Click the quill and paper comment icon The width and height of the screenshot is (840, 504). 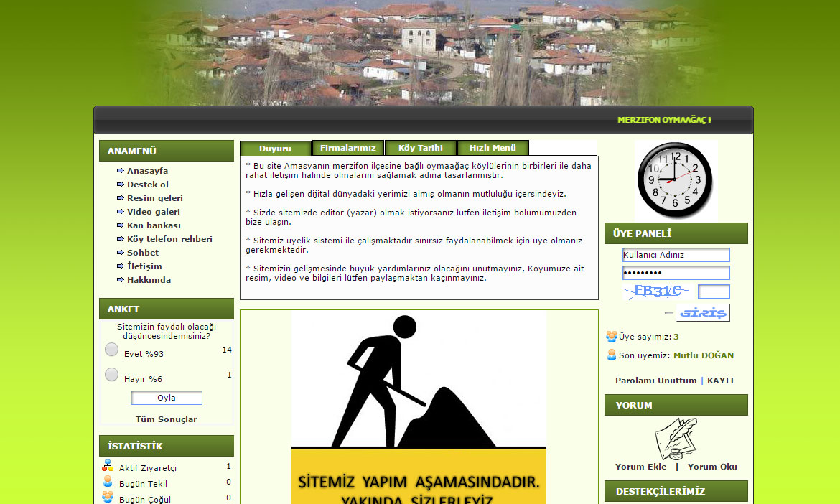click(x=676, y=439)
